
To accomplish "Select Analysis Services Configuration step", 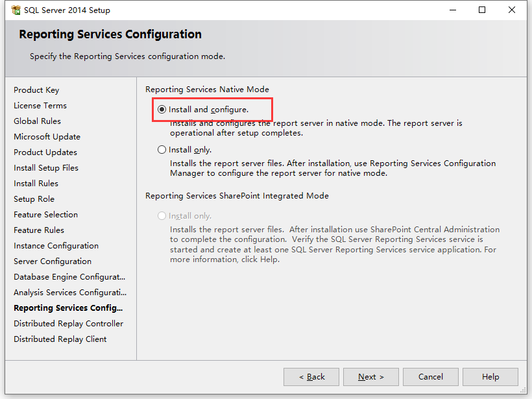I will click(70, 293).
